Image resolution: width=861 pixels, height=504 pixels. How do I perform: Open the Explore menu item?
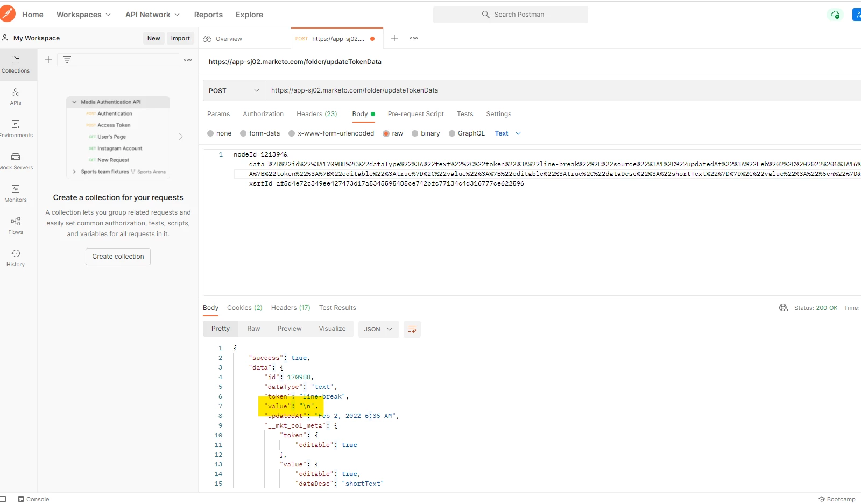point(249,15)
